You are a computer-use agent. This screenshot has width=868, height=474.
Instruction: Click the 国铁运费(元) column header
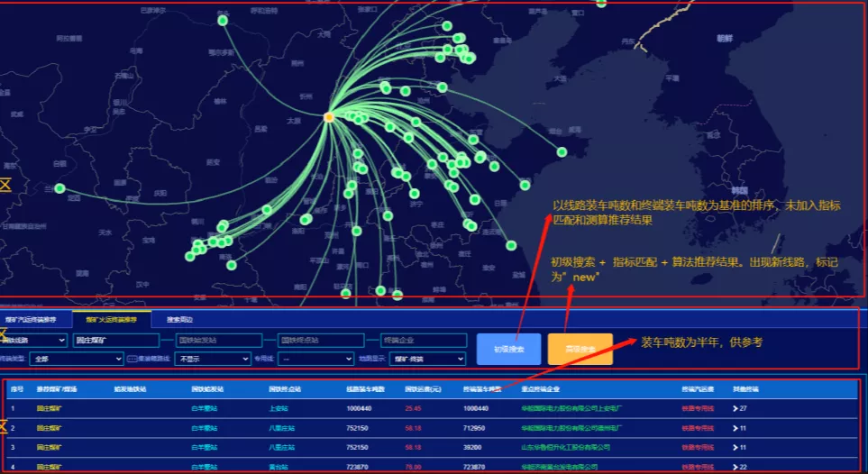pos(423,389)
